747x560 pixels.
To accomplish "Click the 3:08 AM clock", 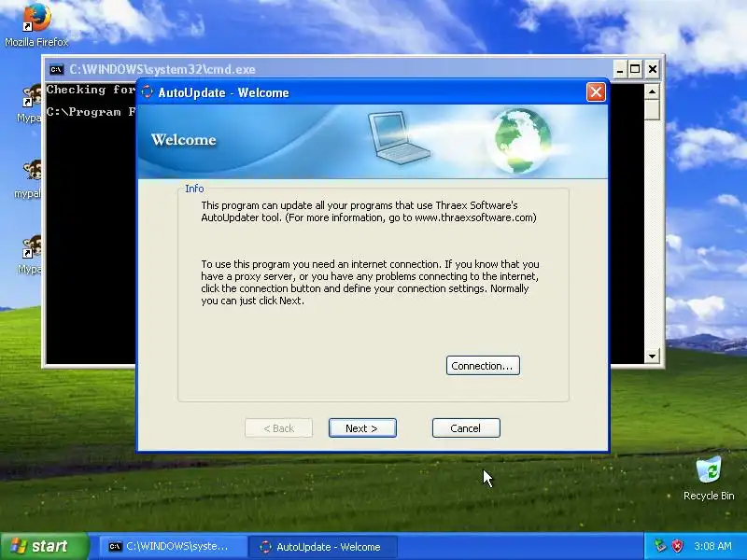I will [x=712, y=546].
